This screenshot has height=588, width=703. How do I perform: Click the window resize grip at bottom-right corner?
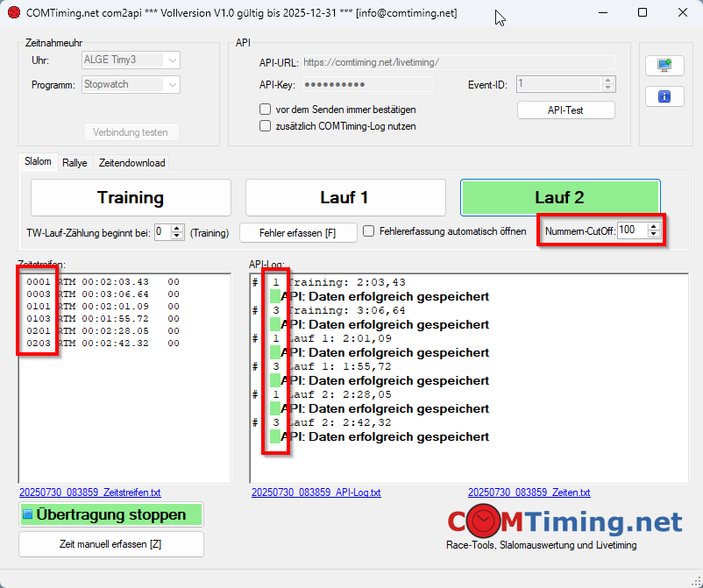[x=696, y=581]
